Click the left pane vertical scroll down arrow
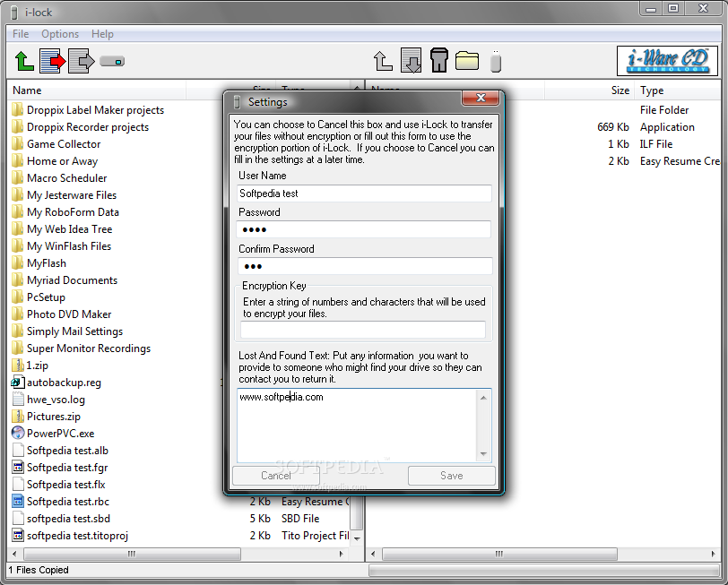The image size is (728, 585). pyautogui.click(x=357, y=538)
